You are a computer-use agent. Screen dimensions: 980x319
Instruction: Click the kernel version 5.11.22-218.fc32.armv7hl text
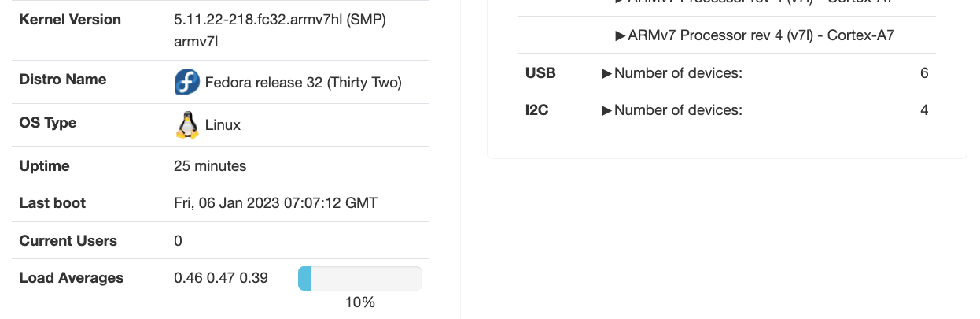pos(280,20)
